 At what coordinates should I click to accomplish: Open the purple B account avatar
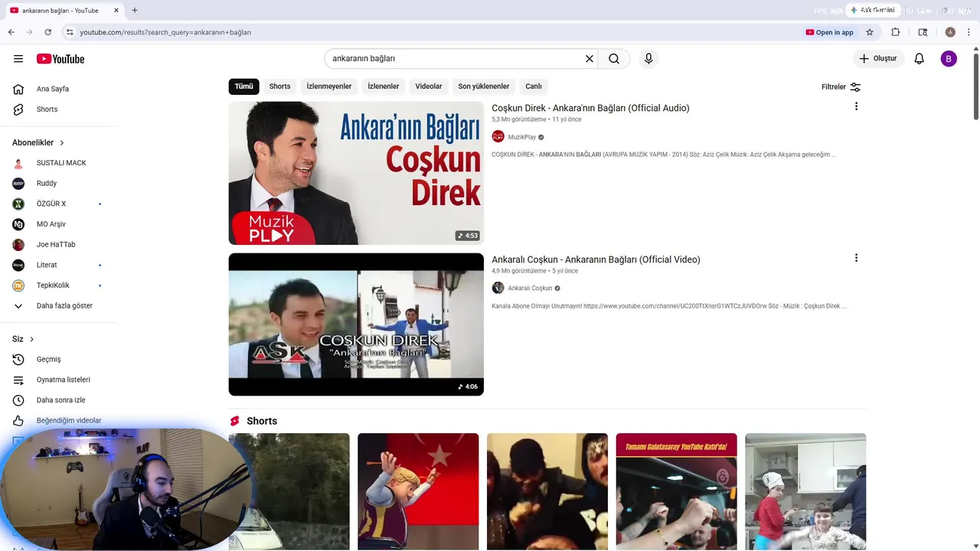pyautogui.click(x=949, y=59)
